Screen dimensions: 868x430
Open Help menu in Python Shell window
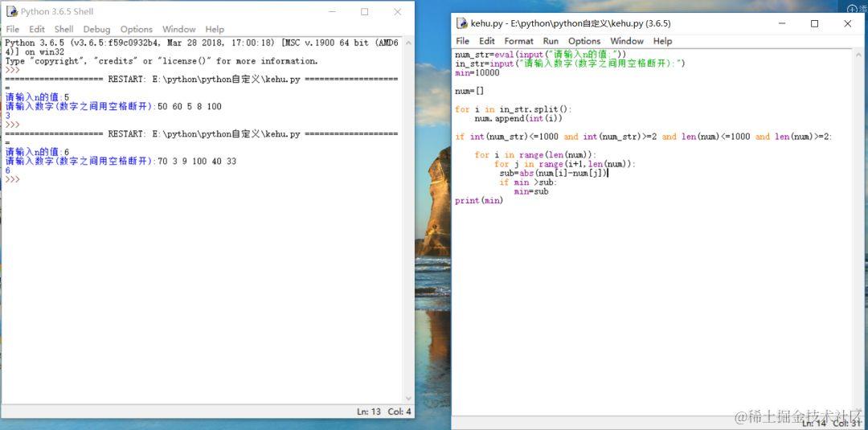[x=215, y=29]
